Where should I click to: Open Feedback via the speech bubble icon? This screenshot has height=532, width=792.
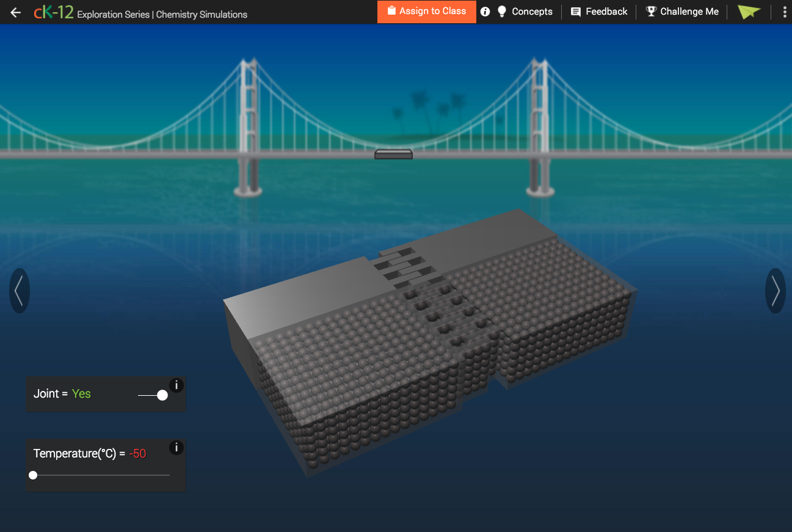(x=575, y=12)
